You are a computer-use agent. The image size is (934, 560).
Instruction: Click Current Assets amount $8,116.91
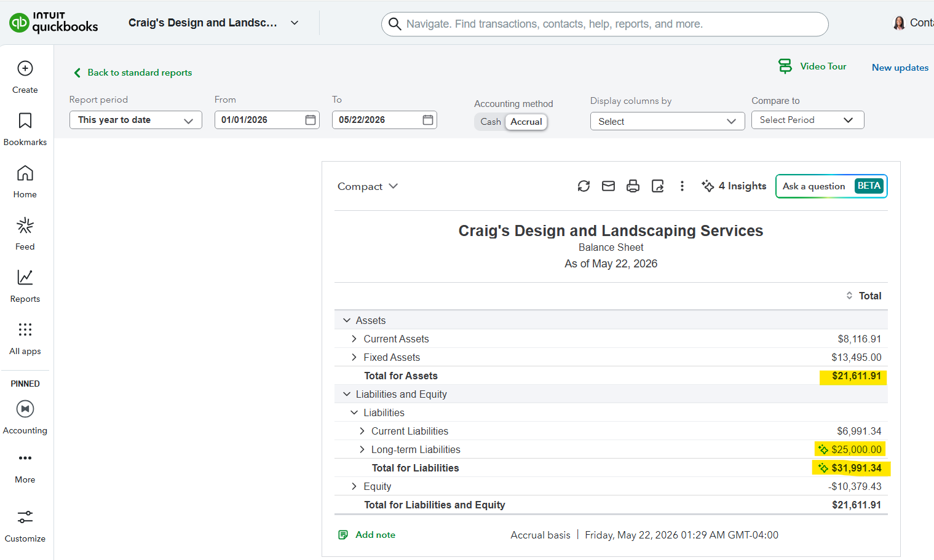859,339
